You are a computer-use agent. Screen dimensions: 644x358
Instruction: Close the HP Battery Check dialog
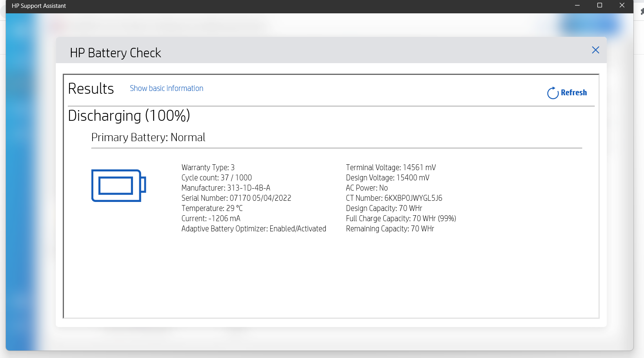(x=595, y=50)
